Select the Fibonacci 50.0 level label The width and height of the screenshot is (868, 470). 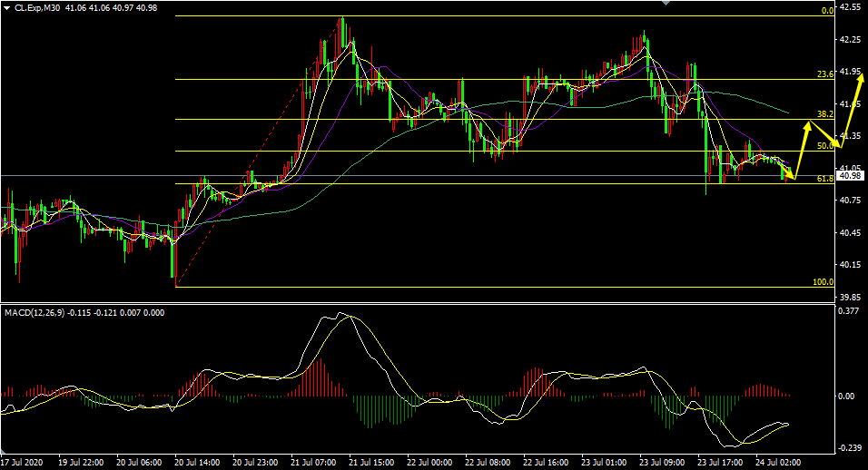(825, 146)
